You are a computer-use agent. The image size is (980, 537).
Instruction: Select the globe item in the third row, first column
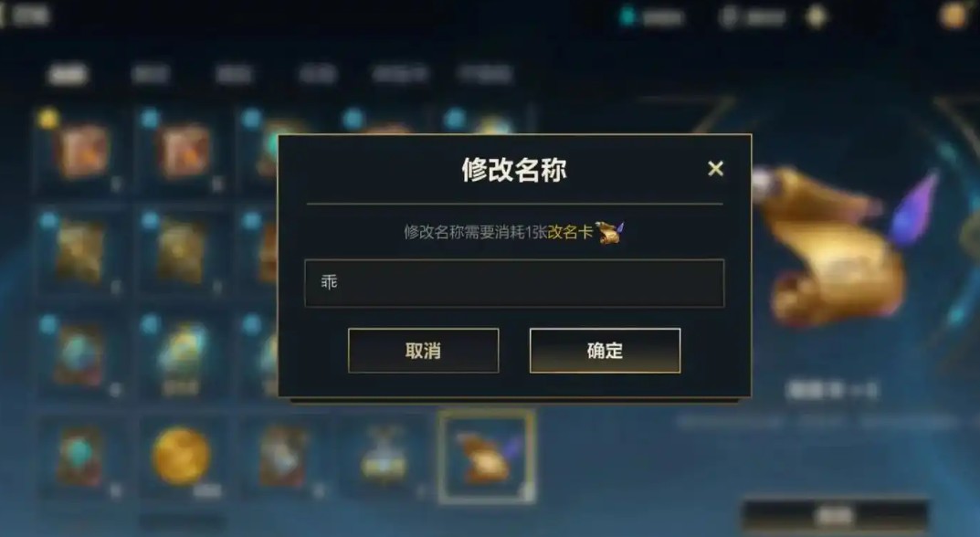tap(80, 354)
